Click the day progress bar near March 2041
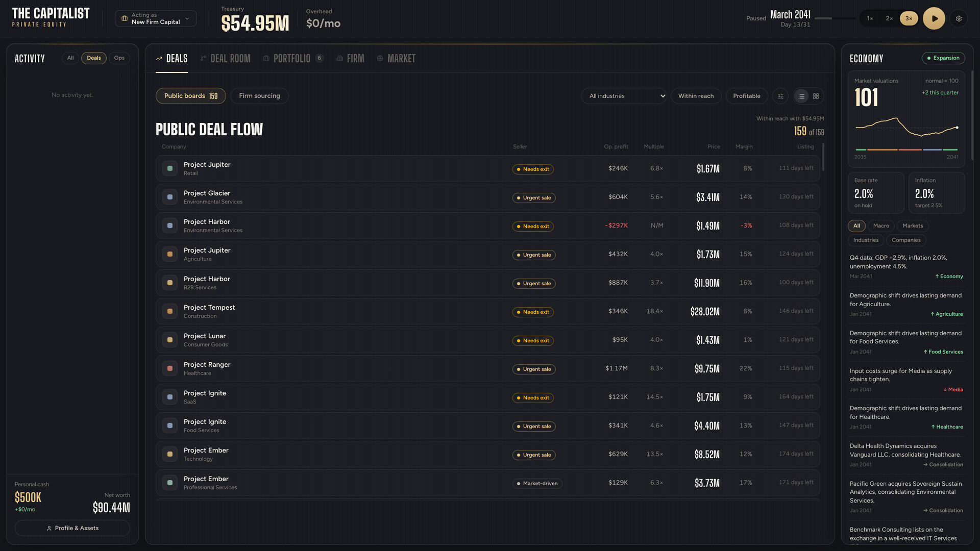The width and height of the screenshot is (980, 551). click(x=835, y=18)
